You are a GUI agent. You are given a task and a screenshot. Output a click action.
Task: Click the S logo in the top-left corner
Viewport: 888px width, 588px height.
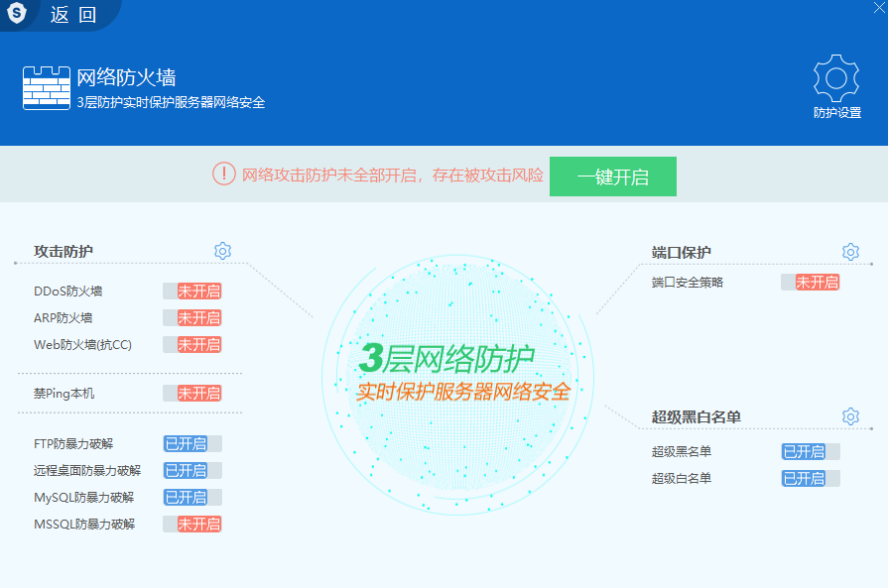tap(16, 14)
